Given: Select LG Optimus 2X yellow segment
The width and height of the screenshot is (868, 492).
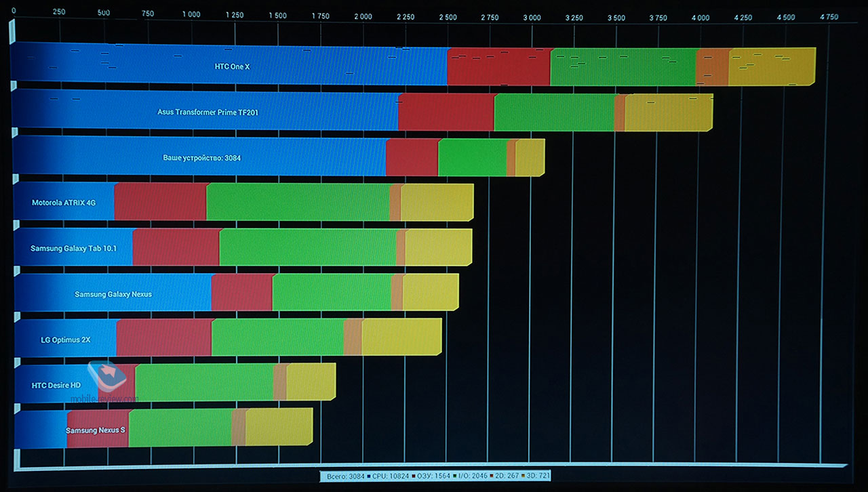Looking at the screenshot, I should (x=401, y=337).
